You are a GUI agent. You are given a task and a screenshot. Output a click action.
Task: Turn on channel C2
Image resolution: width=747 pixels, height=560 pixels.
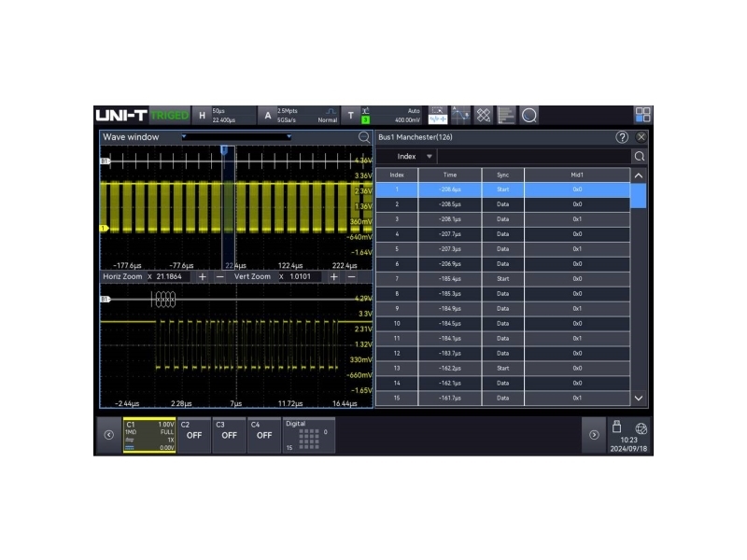click(194, 435)
